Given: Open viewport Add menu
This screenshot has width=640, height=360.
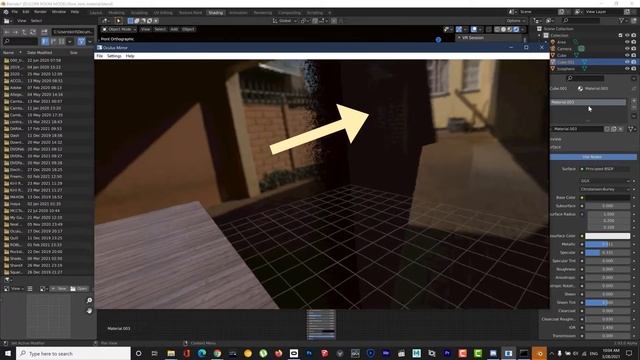Looking at the screenshot, I should 174,29.
